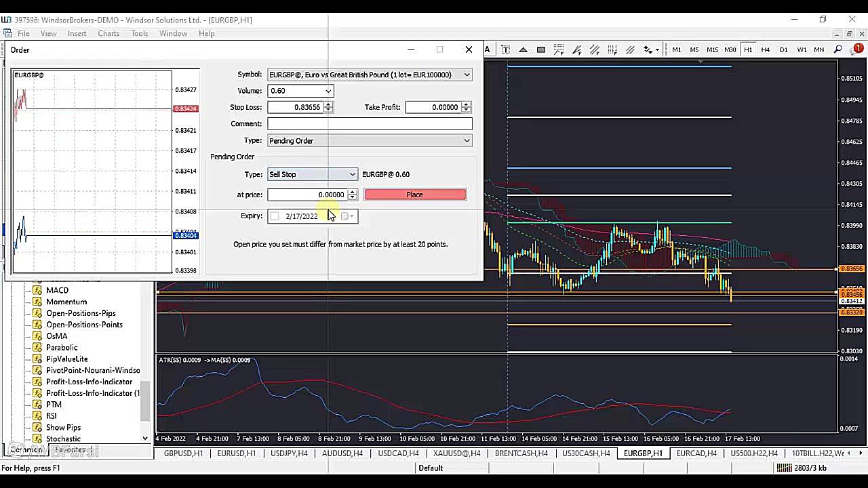
Task: Click the Navigator scroll-down arrow
Action: (145, 439)
